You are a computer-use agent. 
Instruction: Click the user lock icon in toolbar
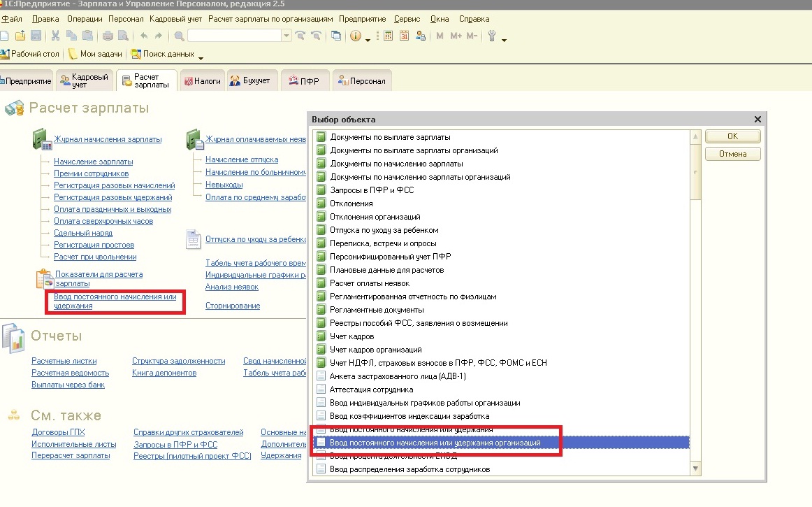pos(421,36)
